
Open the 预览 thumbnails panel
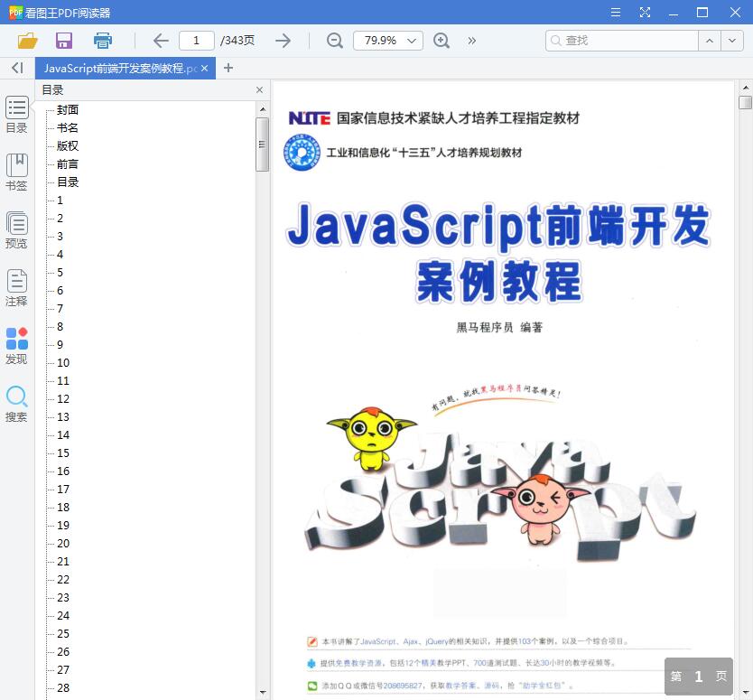point(16,230)
